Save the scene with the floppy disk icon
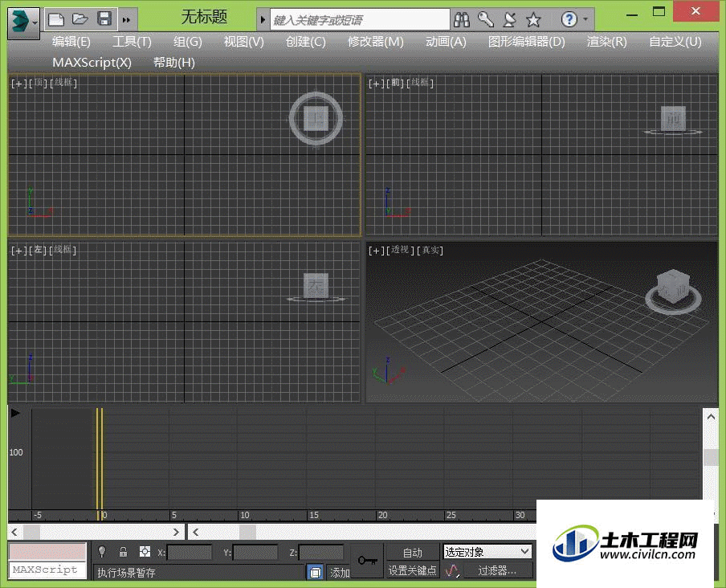The height and width of the screenshot is (588, 726). pos(104,19)
